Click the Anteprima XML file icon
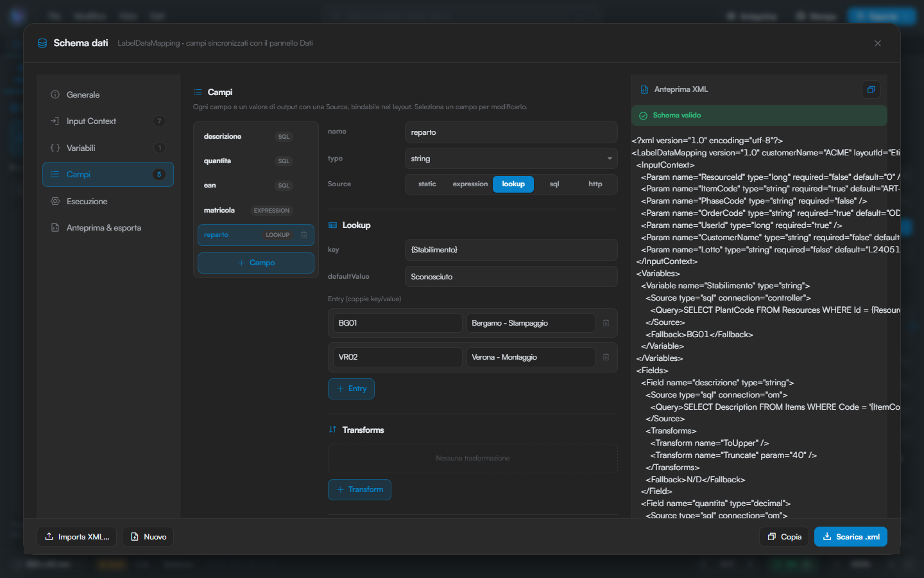 (x=644, y=90)
